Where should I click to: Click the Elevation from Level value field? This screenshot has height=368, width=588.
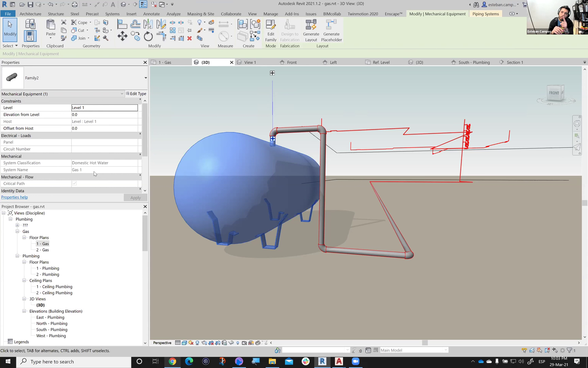click(x=104, y=114)
